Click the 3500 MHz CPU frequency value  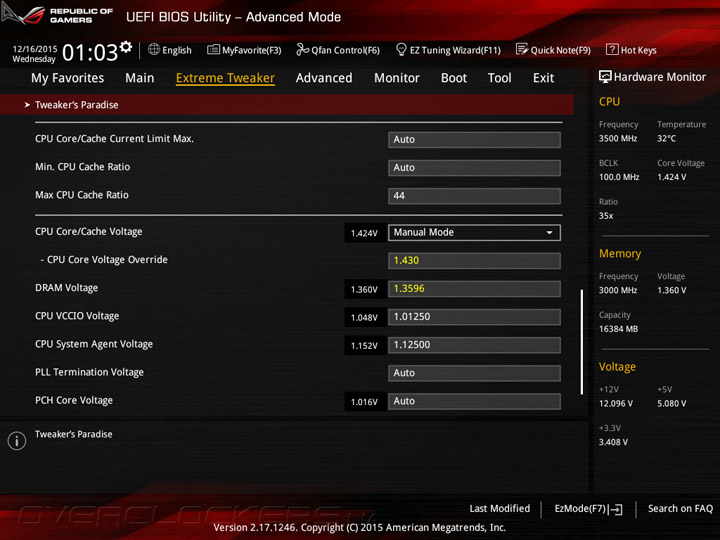(618, 138)
